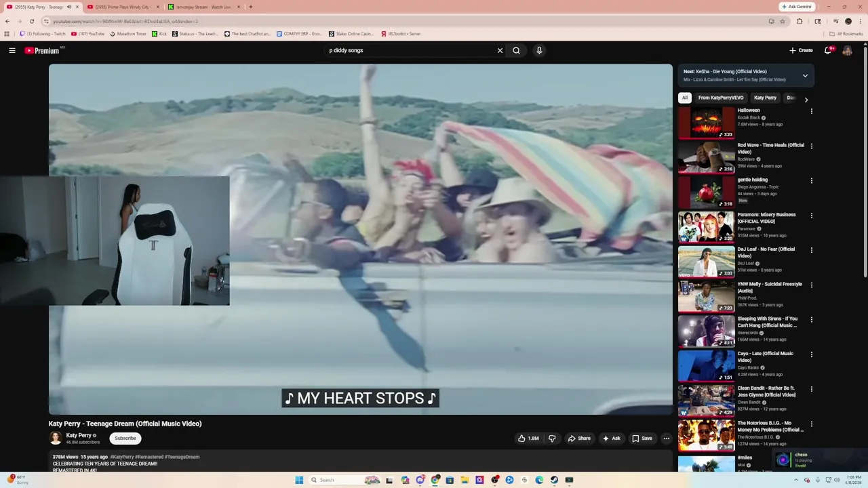Viewport: 868px width, 488px height.
Task: Open the Kick bookmark
Action: [x=159, y=33]
